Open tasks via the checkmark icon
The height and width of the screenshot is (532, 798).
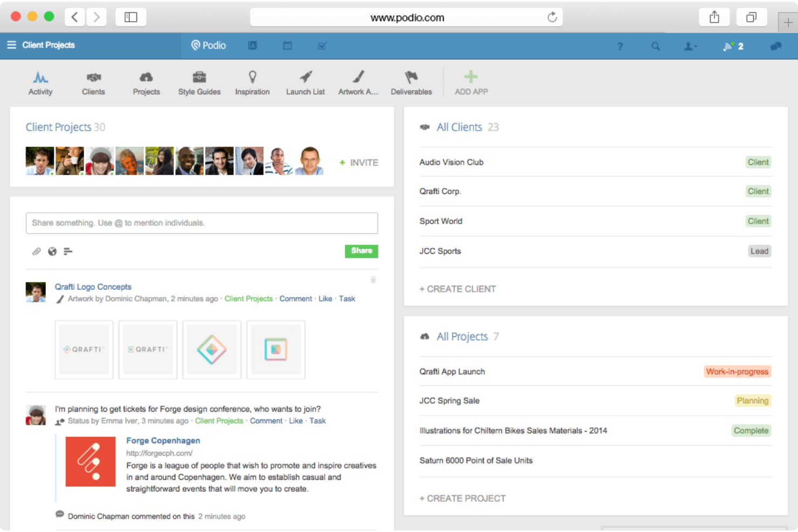(x=322, y=46)
